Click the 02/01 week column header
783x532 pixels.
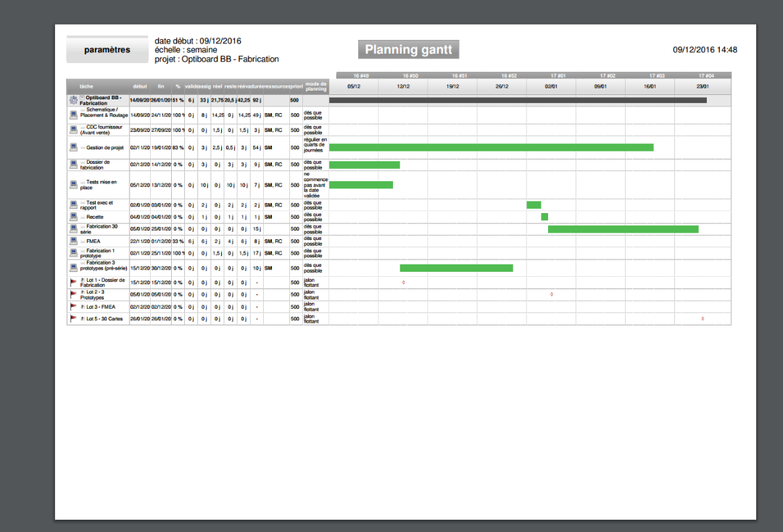(x=551, y=86)
